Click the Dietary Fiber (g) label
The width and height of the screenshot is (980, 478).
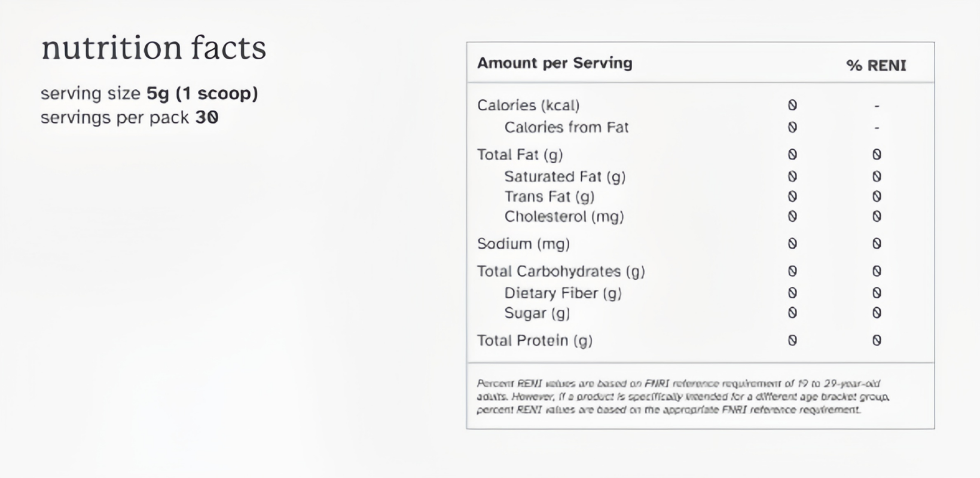point(563,293)
